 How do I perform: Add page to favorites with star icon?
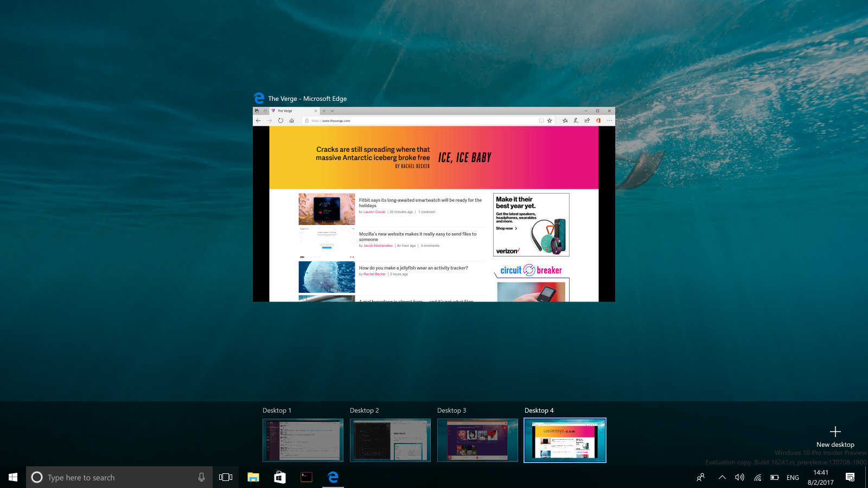[x=550, y=120]
